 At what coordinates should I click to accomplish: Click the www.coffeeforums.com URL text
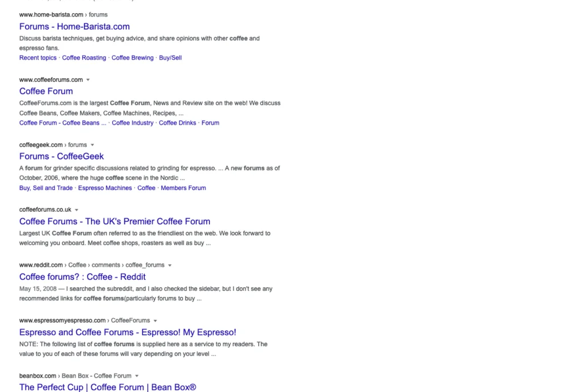(51, 80)
